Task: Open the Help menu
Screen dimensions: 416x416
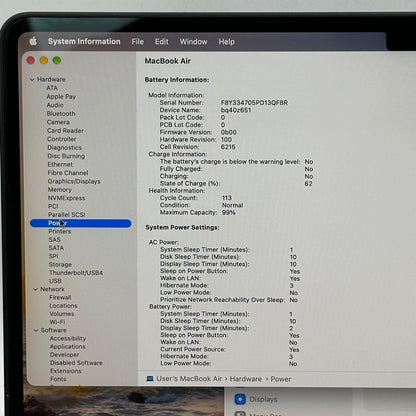Action: 227,42
